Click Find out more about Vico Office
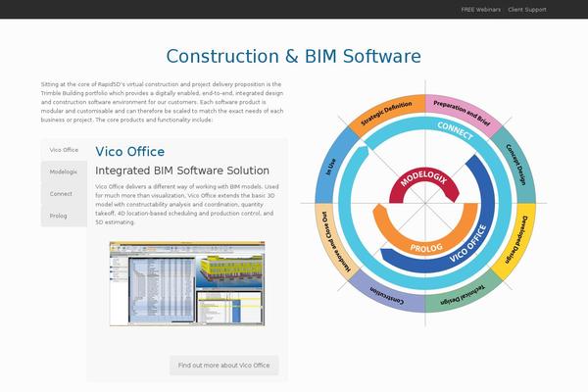 [223, 365]
